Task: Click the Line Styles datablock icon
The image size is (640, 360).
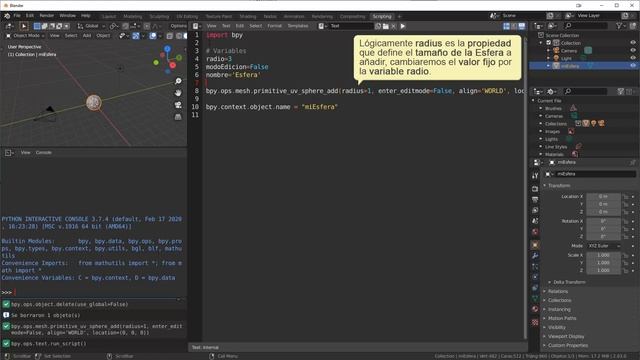Action: 578,147
